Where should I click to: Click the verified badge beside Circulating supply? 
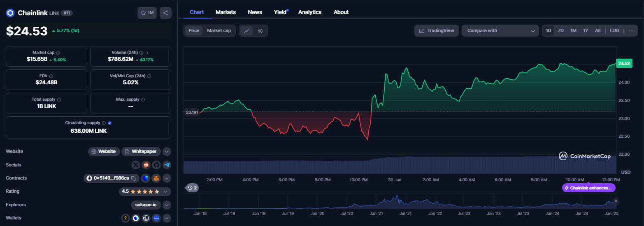110,123
